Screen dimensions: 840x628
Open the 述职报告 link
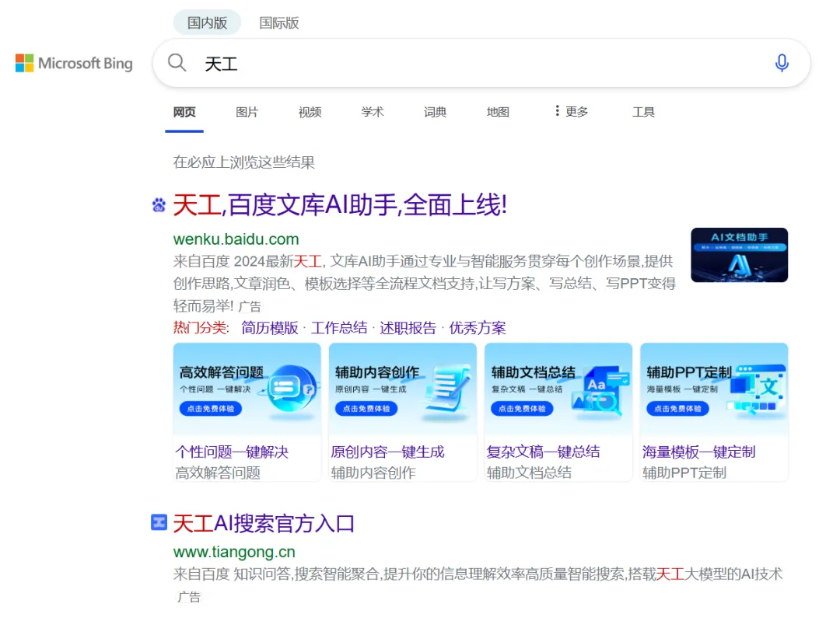(x=408, y=328)
